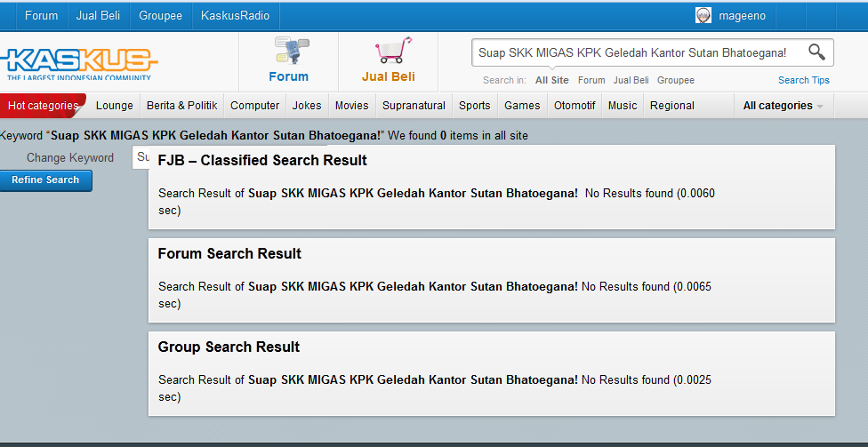Screen dimensions: 868x447
Task: Click the Group Search Result heading
Action: click(229, 347)
